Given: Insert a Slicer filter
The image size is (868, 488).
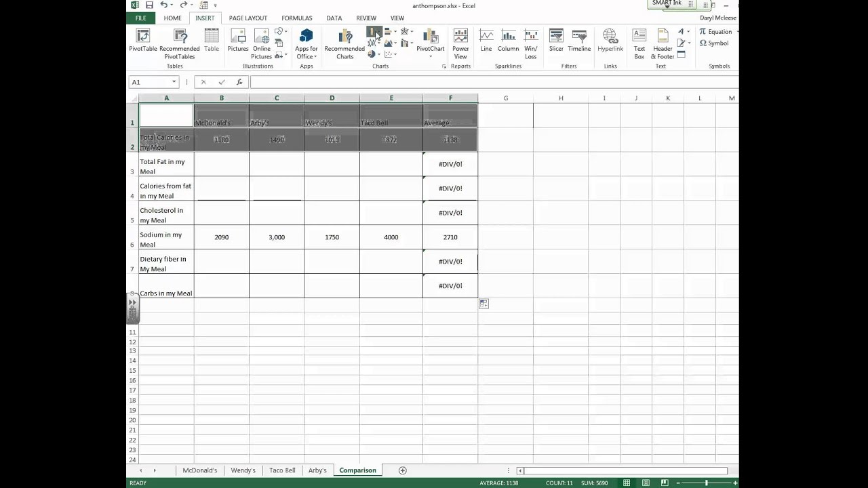Looking at the screenshot, I should point(556,41).
